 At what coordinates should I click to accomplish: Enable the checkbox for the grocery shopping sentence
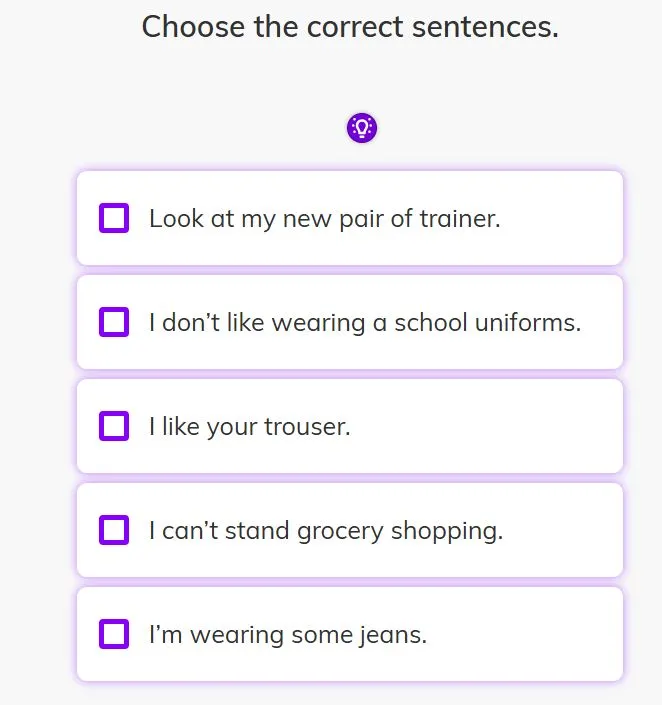[x=114, y=530]
